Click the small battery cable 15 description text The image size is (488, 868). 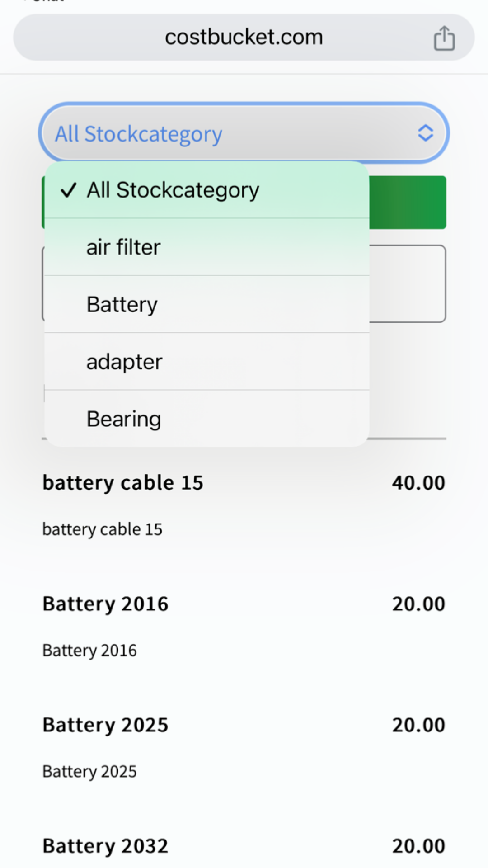pos(102,529)
